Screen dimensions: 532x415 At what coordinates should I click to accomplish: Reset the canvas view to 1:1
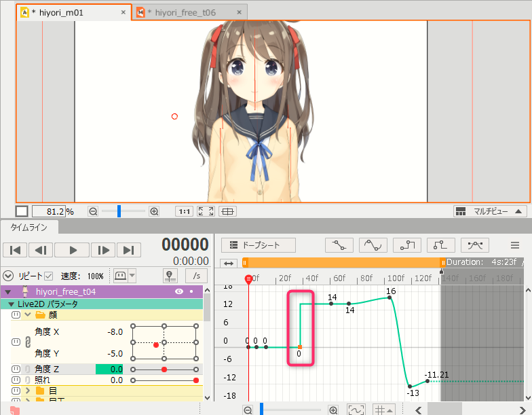183,211
